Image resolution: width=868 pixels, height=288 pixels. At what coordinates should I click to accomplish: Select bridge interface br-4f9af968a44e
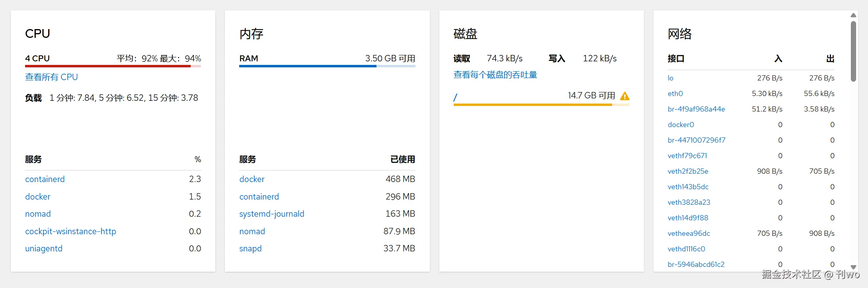pos(696,109)
